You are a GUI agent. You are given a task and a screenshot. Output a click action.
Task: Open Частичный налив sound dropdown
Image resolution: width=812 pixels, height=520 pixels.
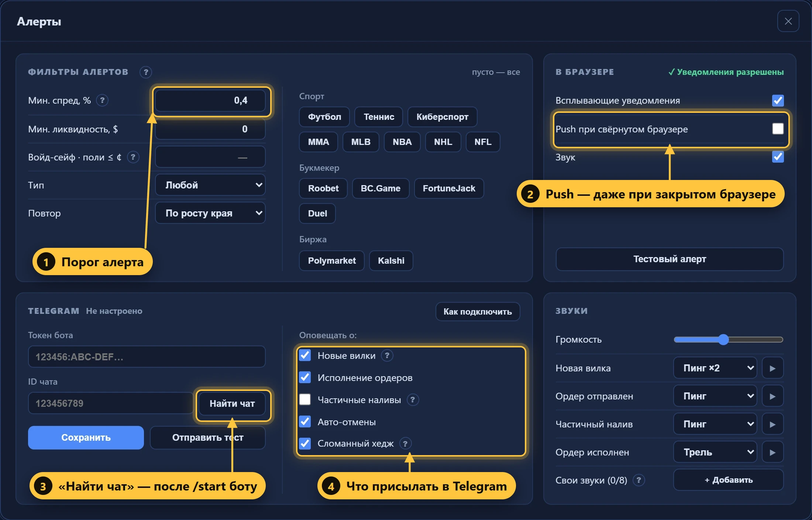pyautogui.click(x=715, y=424)
